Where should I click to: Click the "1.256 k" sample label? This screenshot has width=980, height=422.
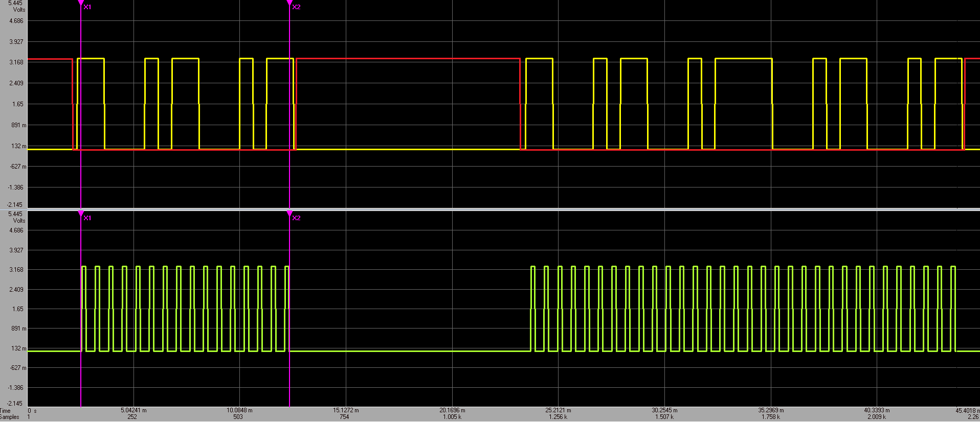558,417
